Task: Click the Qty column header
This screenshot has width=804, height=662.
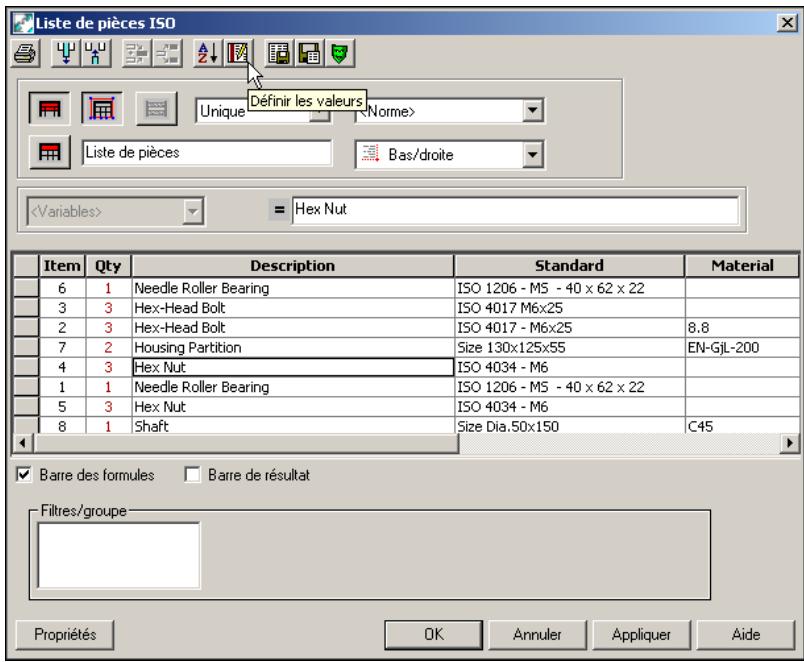Action: [x=108, y=266]
